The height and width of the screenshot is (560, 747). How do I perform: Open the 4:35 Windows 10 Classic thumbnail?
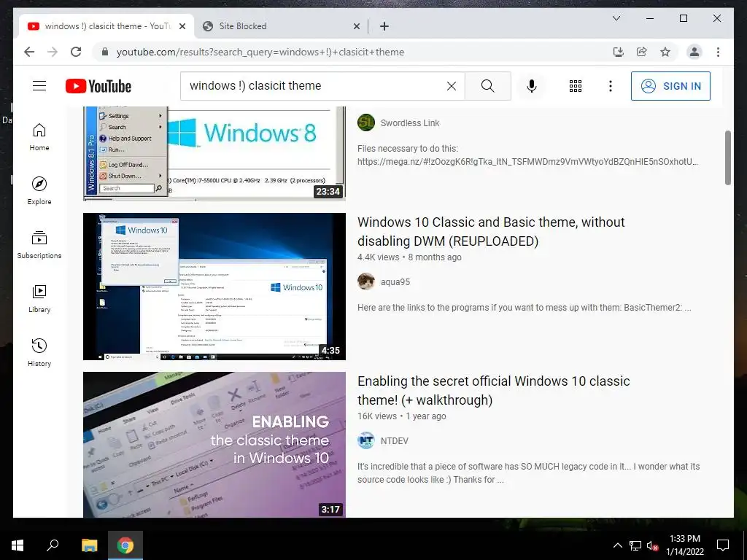[x=214, y=286]
